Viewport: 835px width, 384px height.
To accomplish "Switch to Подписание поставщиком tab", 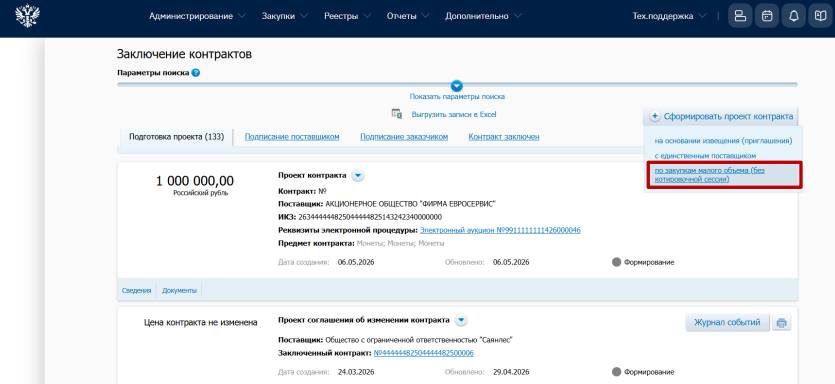I will point(292,137).
